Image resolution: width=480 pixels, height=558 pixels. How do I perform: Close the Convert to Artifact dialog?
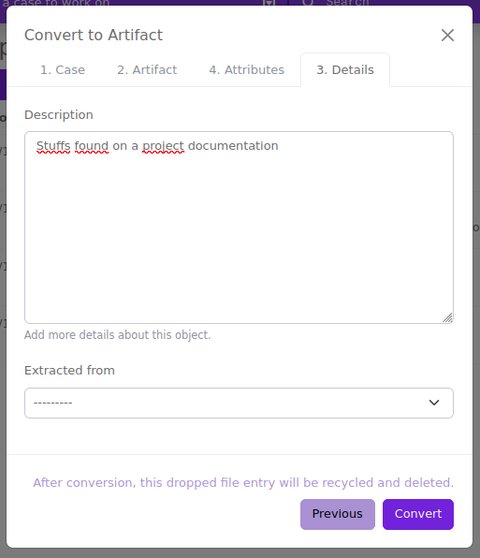click(x=447, y=35)
